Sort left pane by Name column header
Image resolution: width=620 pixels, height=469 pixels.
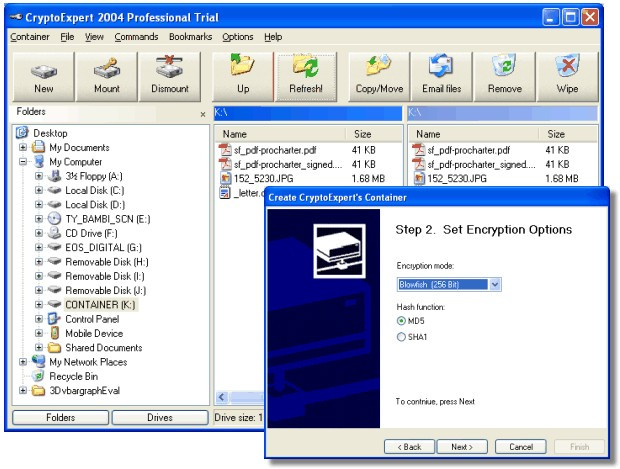[280, 134]
